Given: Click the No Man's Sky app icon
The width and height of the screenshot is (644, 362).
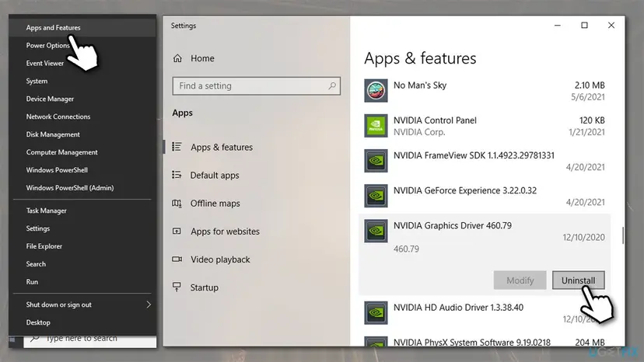Looking at the screenshot, I should 376,91.
